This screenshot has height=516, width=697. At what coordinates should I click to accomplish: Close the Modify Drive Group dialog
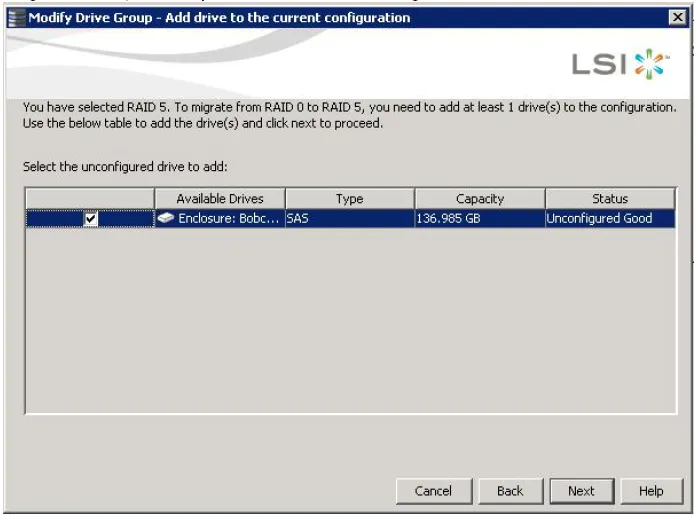(x=677, y=18)
